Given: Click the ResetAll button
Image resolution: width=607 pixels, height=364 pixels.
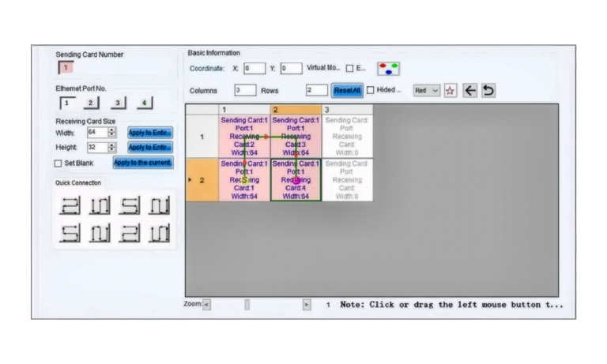Looking at the screenshot, I should point(347,91).
